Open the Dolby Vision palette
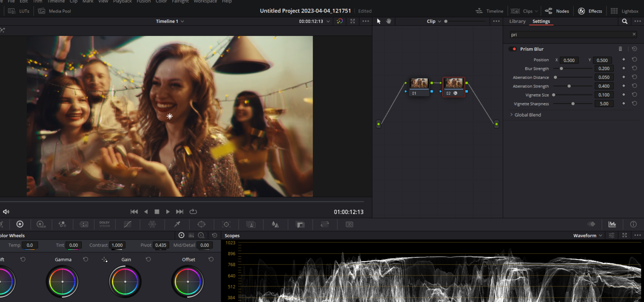Screen dimensions: 644x302 pos(105,224)
